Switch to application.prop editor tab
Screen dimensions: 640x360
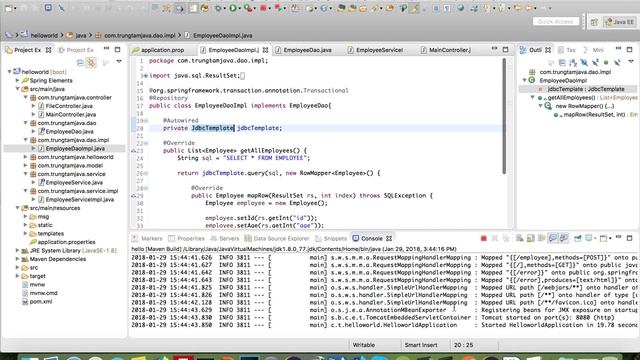(158, 50)
